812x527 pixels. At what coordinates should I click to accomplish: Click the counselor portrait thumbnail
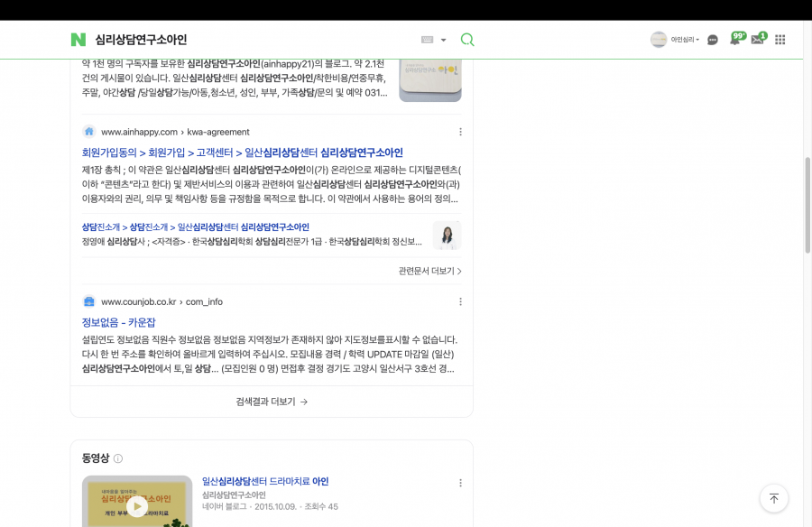pyautogui.click(x=447, y=235)
